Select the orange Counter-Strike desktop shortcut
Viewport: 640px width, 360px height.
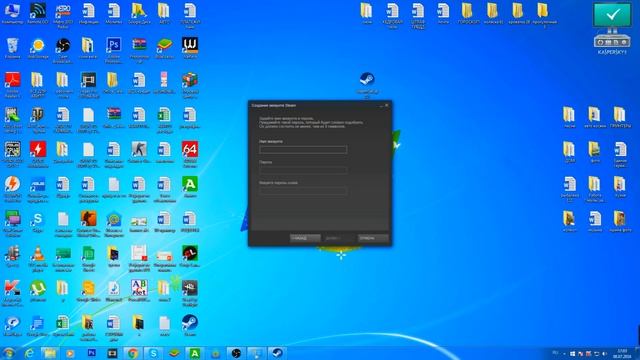point(88,224)
